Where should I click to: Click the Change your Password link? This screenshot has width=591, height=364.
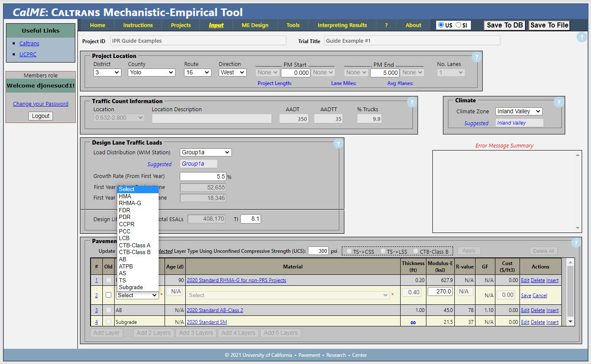click(41, 104)
